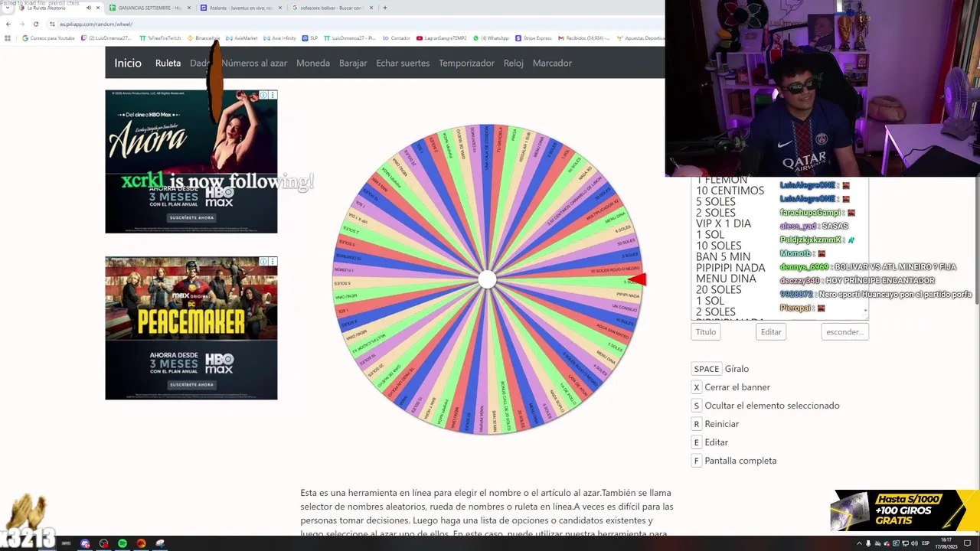Viewport: 980px width, 551px height.
Task: Click the VIP X 1 DIA list entry
Action: pyautogui.click(x=724, y=223)
